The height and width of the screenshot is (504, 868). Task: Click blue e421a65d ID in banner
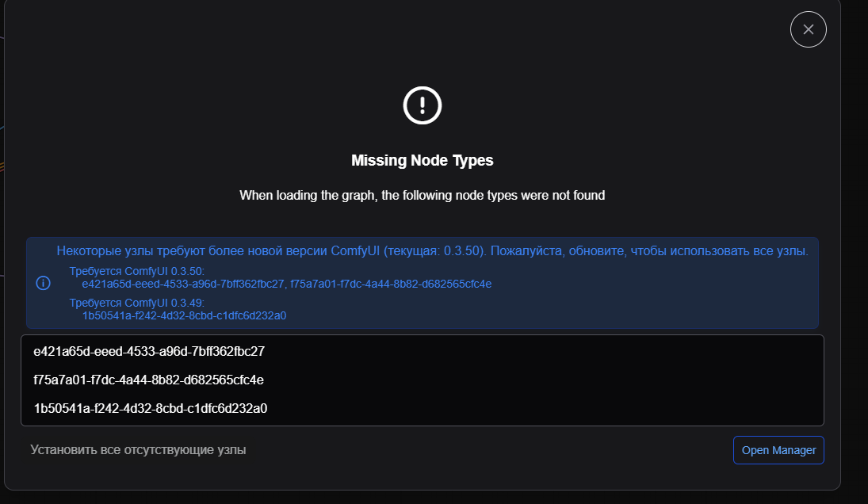click(182, 284)
